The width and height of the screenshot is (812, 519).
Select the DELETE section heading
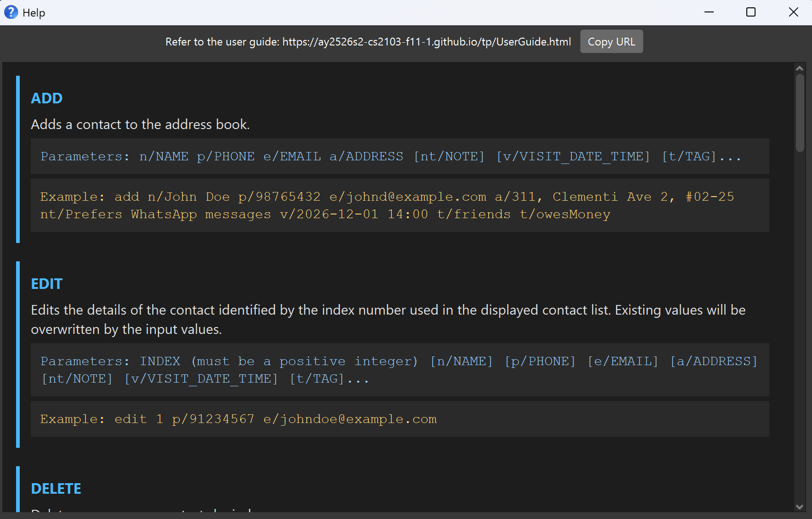tap(56, 489)
